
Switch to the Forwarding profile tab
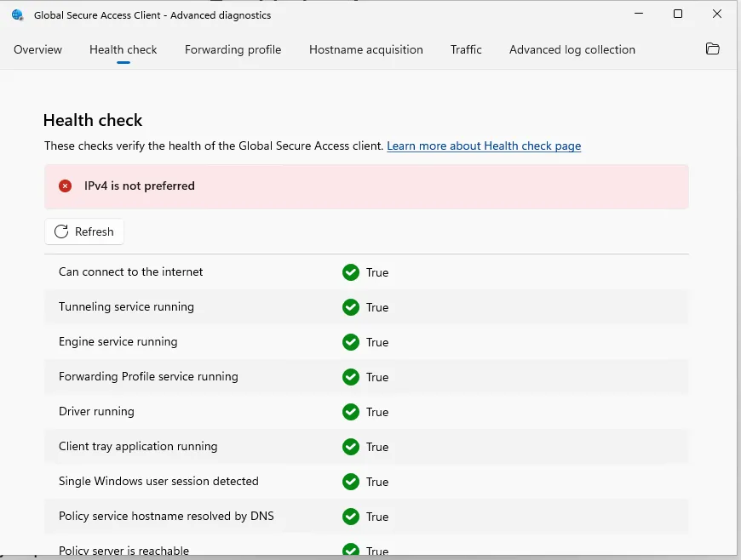coord(233,49)
